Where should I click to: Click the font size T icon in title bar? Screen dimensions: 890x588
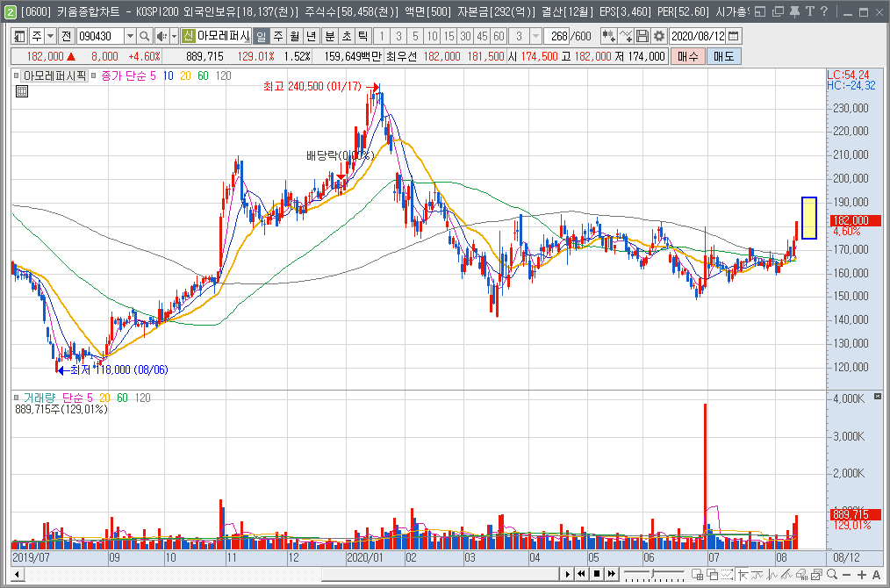tap(810, 11)
